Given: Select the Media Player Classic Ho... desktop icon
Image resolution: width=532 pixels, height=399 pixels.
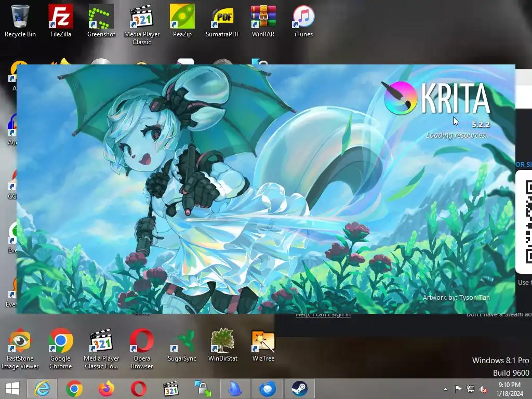Looking at the screenshot, I should pyautogui.click(x=101, y=349).
